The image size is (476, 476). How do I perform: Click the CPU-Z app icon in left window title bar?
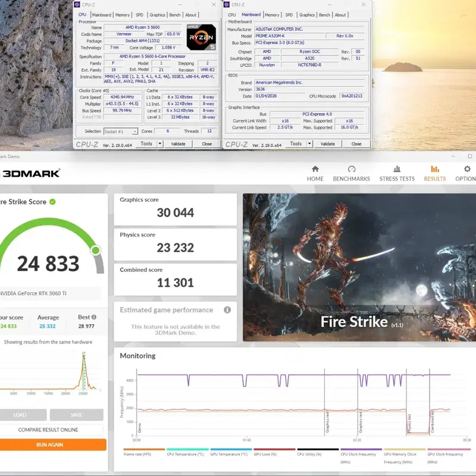click(77, 4)
